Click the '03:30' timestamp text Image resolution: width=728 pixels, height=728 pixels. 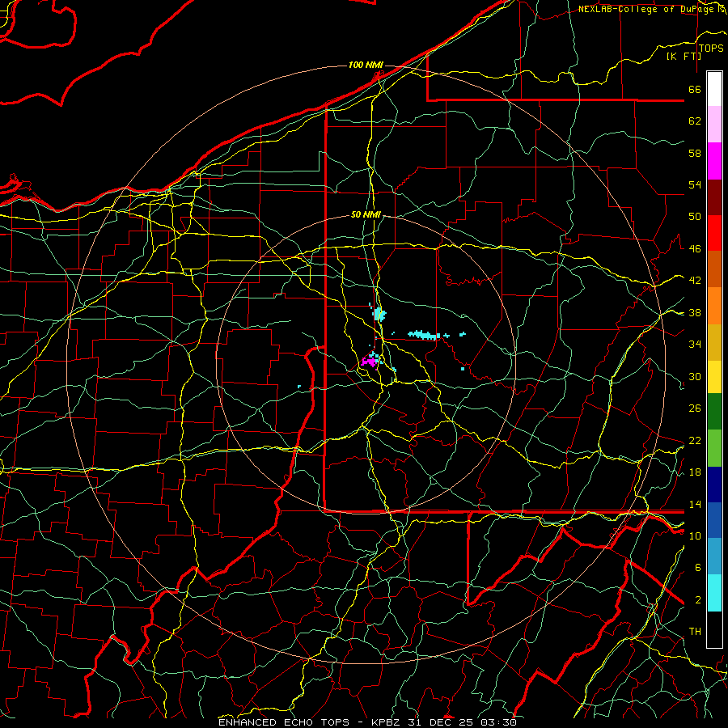498,722
